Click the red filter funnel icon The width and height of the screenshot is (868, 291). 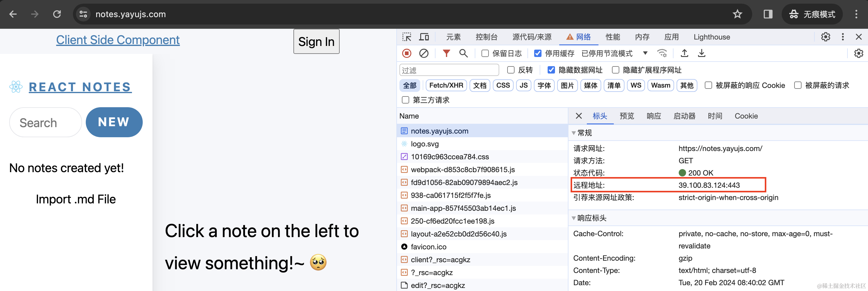click(x=446, y=53)
